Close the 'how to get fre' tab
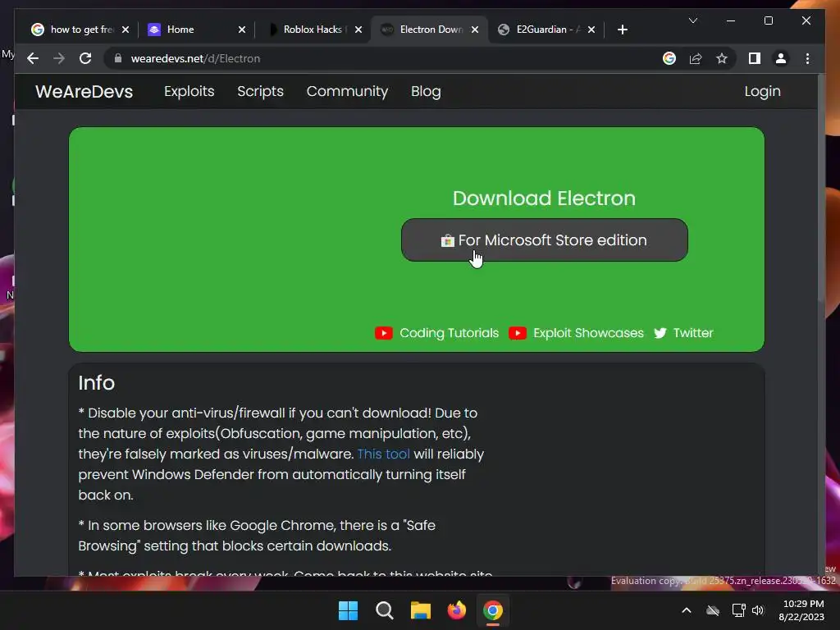This screenshot has height=630, width=840. (x=126, y=30)
